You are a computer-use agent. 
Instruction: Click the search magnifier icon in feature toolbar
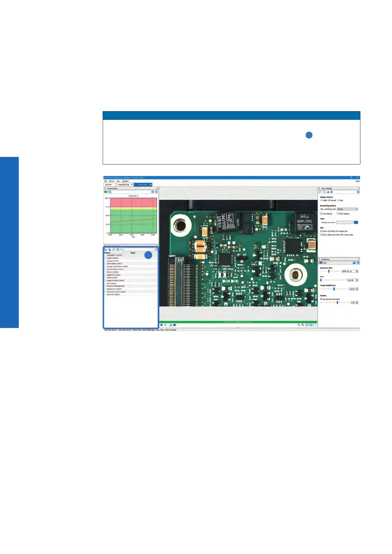pyautogui.click(x=121, y=250)
